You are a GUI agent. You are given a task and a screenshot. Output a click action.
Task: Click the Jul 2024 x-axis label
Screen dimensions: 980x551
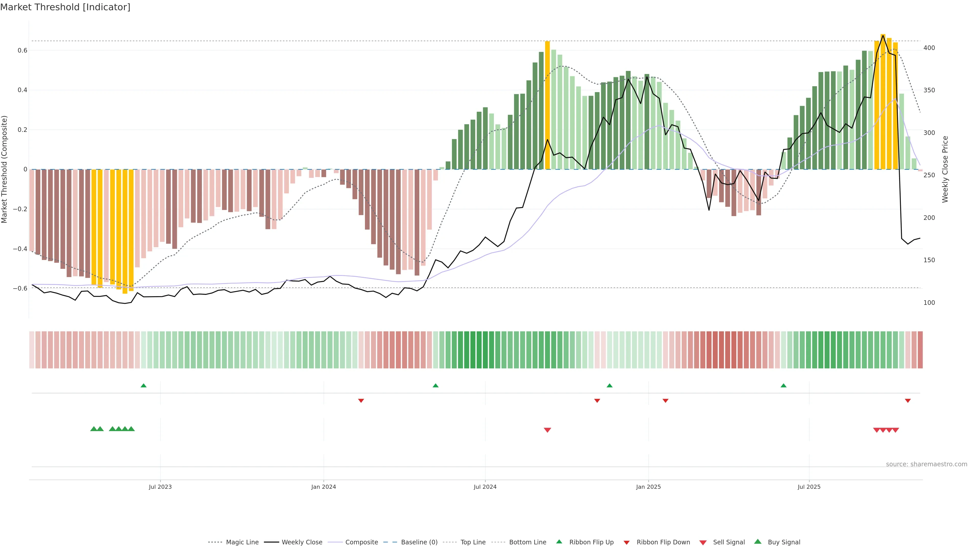pos(485,487)
